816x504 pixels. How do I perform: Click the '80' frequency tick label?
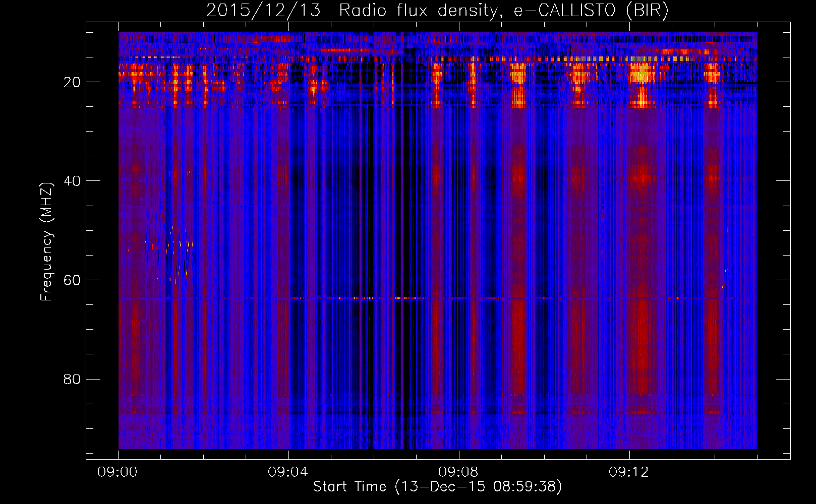73,379
